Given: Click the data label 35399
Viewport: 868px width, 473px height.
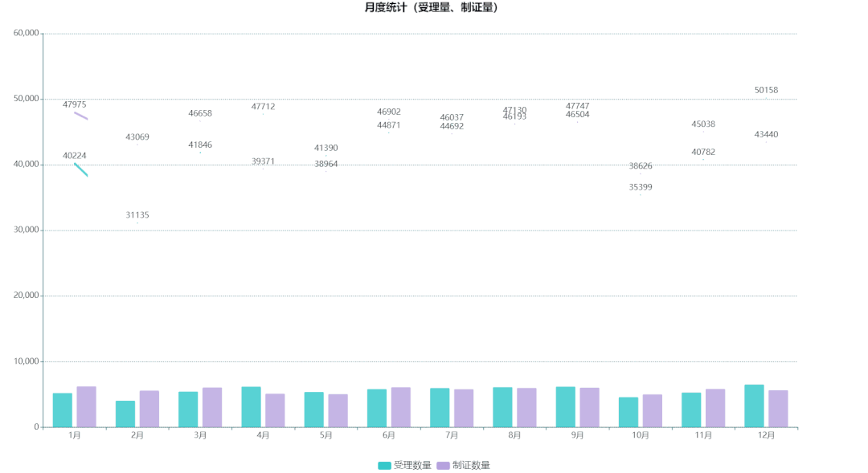Looking at the screenshot, I should 641,188.
